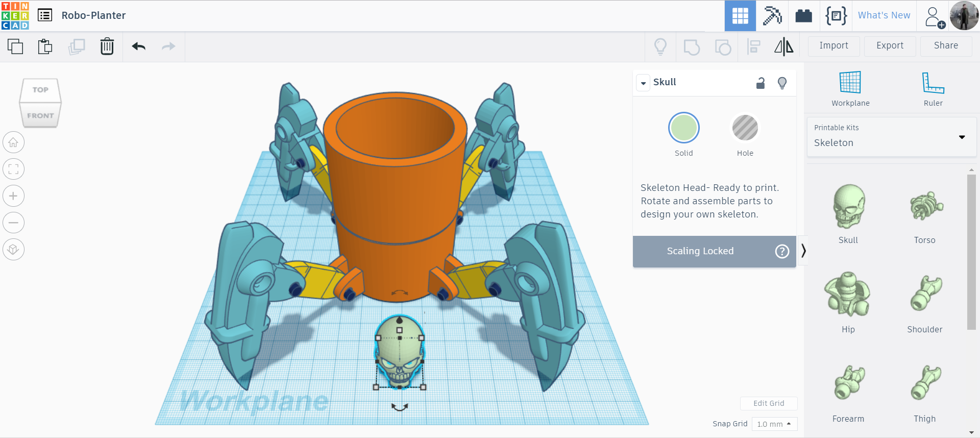The width and height of the screenshot is (980, 438).
Task: Click the Duplicate and repeat icon
Action: 77,46
